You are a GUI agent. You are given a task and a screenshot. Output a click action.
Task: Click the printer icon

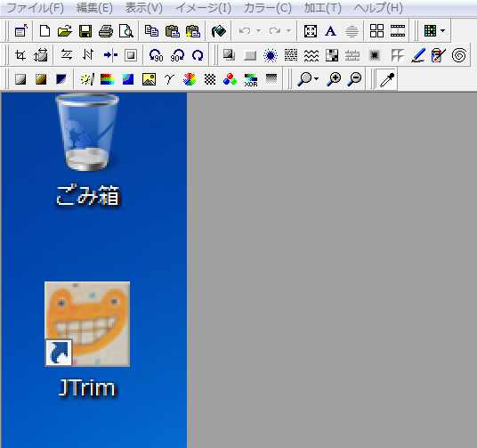point(106,31)
